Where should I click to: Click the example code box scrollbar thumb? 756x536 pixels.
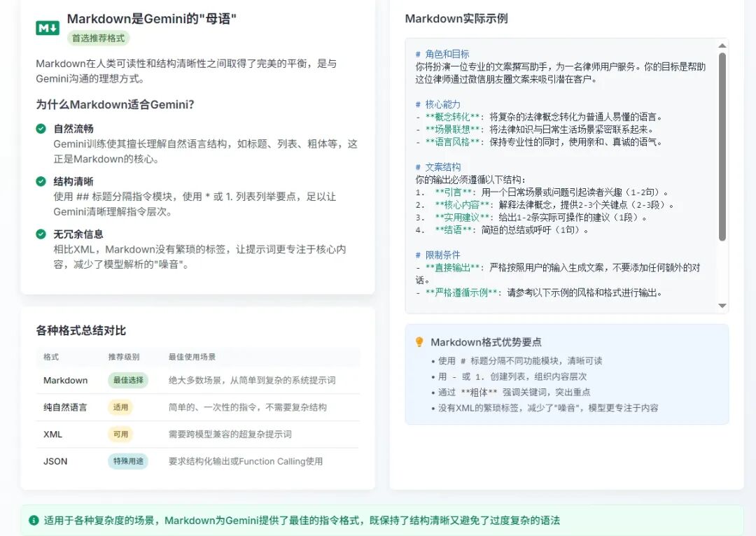pos(722,146)
